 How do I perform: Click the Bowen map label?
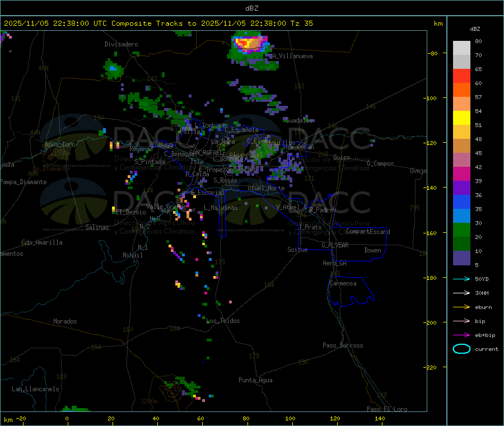[372, 250]
